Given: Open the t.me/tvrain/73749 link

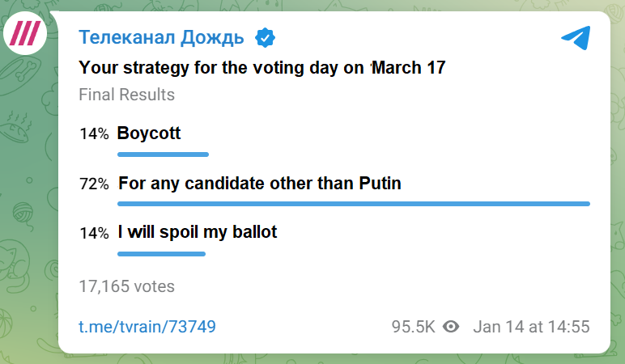Looking at the screenshot, I should click(147, 327).
